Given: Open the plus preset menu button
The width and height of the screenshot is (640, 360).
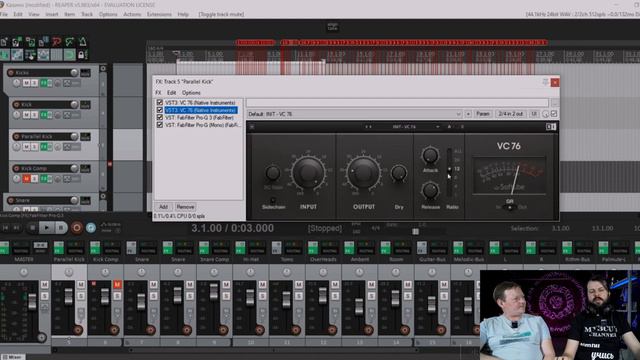Looking at the screenshot, I should click(x=468, y=114).
